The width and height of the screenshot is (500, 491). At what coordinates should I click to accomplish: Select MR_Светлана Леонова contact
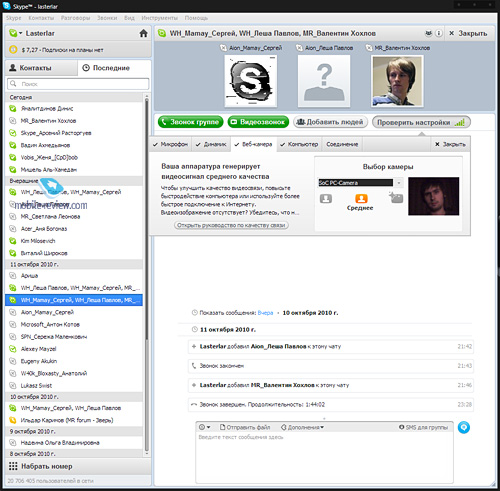tap(74, 217)
